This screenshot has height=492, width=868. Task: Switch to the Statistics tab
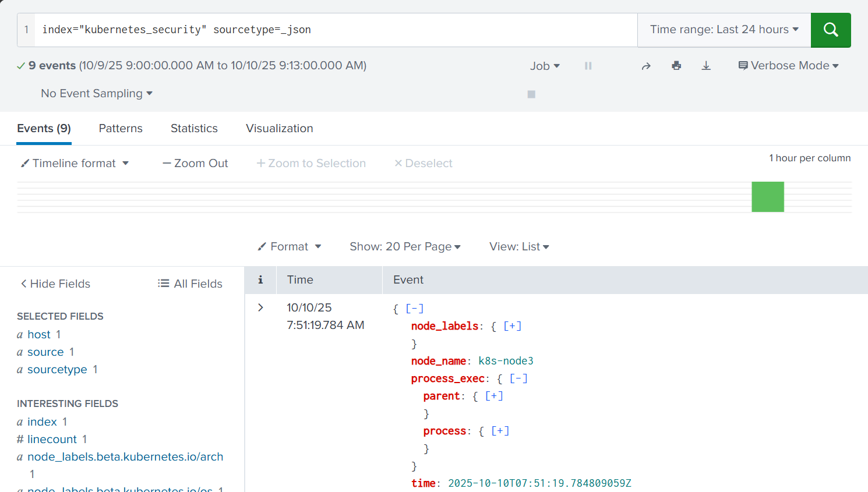pyautogui.click(x=194, y=128)
